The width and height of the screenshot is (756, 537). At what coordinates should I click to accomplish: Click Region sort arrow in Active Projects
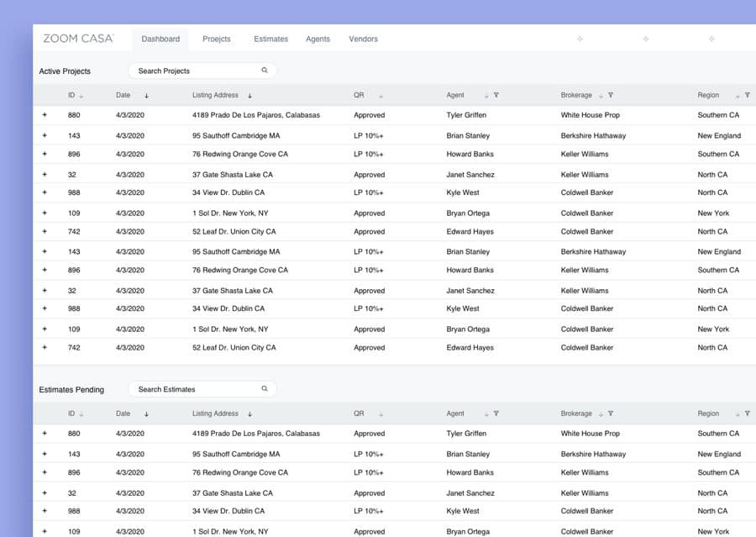click(x=738, y=97)
